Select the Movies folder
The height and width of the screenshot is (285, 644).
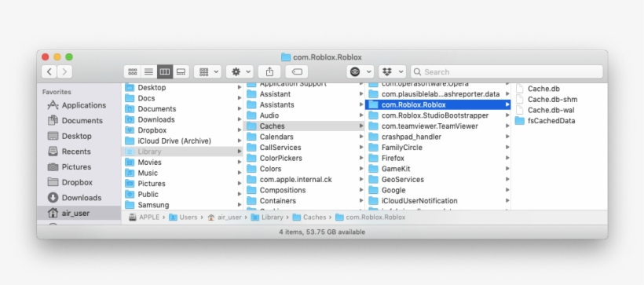tap(183, 163)
